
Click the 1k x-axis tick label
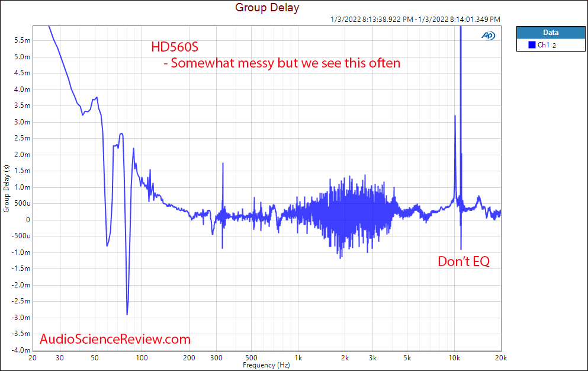tap(298, 358)
